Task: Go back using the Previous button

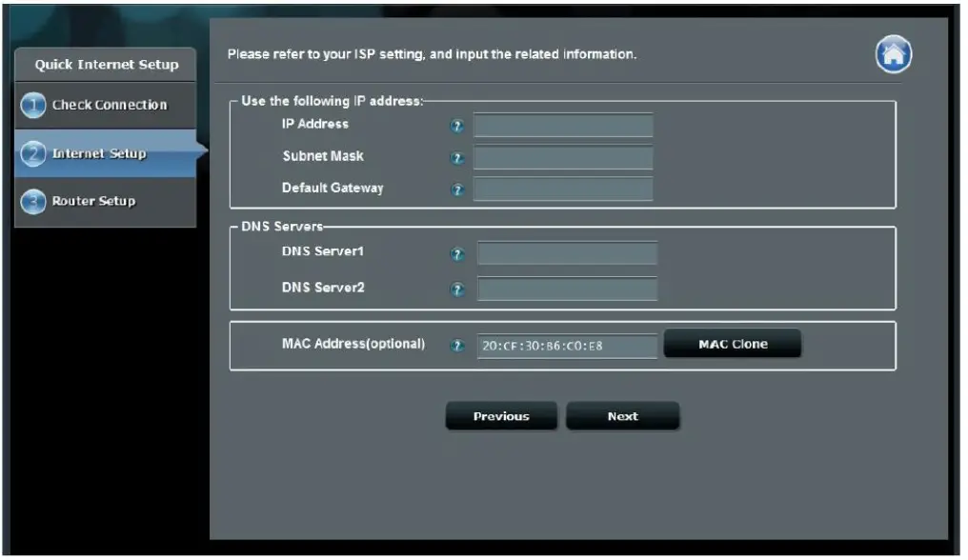Action: pyautogui.click(x=504, y=415)
